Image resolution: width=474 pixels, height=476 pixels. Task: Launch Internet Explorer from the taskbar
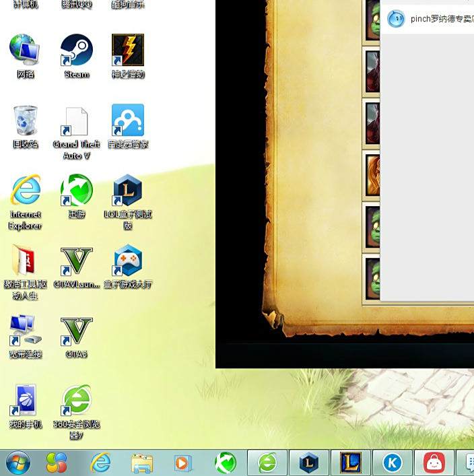click(100, 463)
